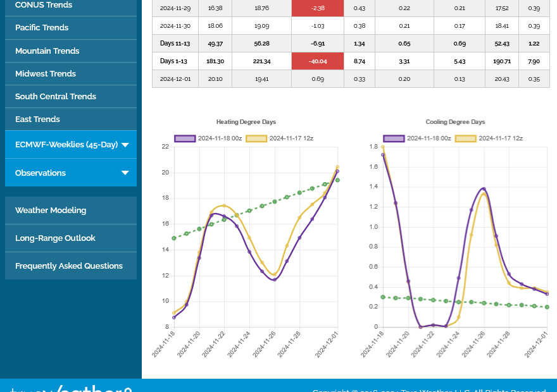Click the 2024-11-22 yellow peak point on Heating chart
The image size is (557, 392).
coord(224,205)
